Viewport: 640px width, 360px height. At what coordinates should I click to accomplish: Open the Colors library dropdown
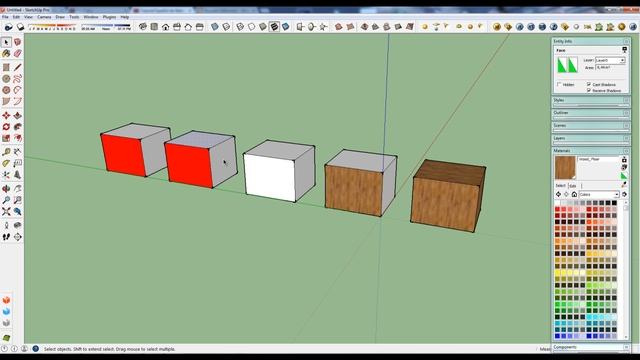click(617, 195)
